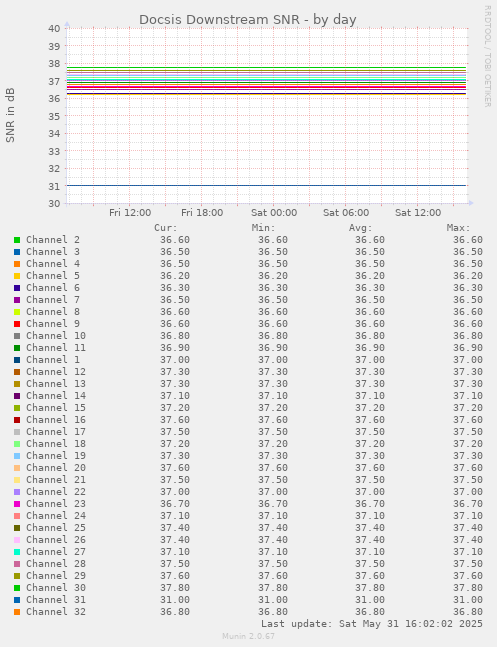Click Channel 5's Min value 36.20
Image resolution: width=497 pixels, height=647 pixels.
(x=273, y=276)
